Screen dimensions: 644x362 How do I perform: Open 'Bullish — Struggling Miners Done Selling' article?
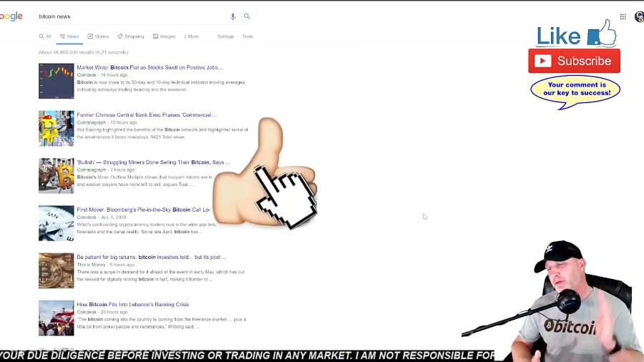153,162
